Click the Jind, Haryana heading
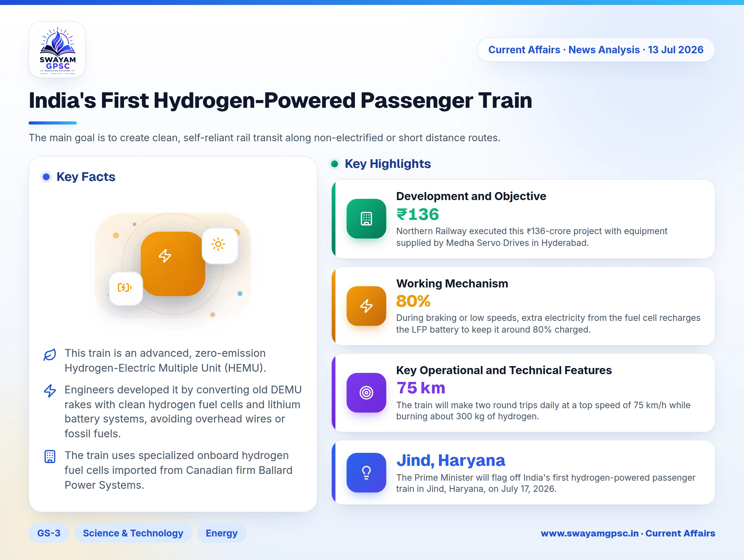 coord(451,460)
